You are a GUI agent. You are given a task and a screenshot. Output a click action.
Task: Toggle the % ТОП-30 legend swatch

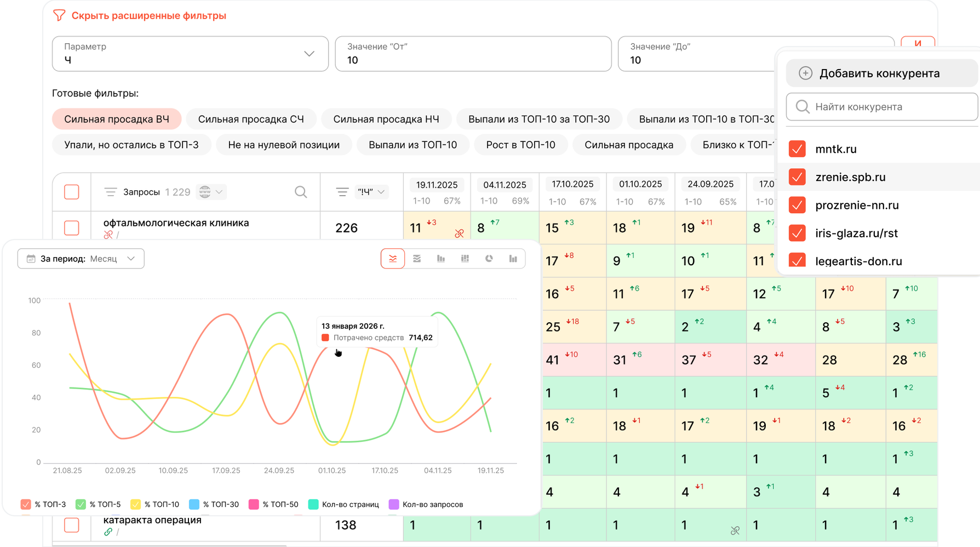click(194, 504)
